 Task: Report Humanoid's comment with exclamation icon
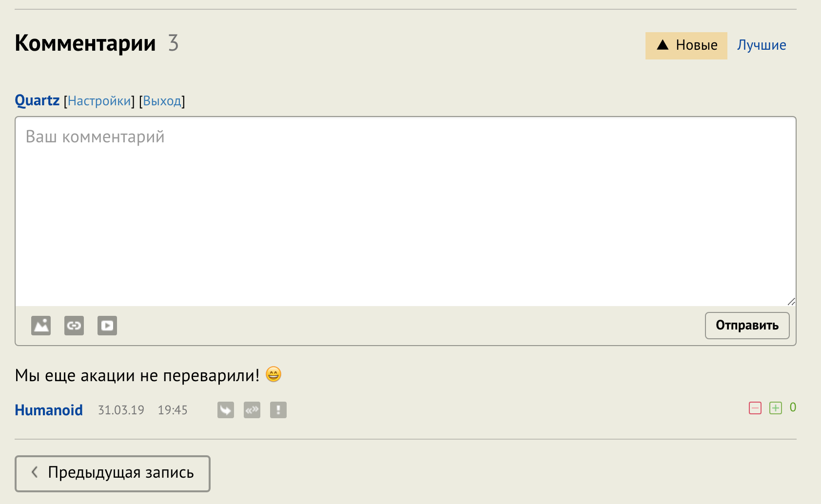click(x=278, y=410)
